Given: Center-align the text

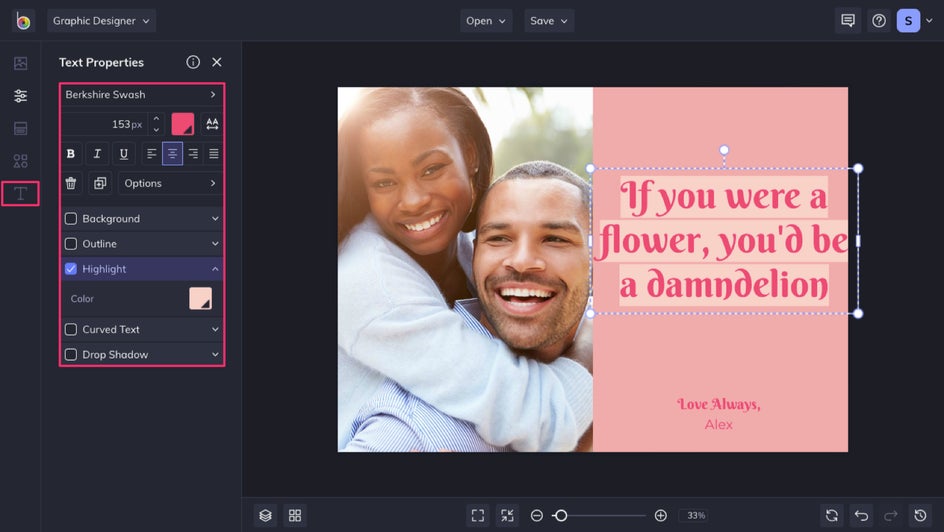Looking at the screenshot, I should coord(172,154).
